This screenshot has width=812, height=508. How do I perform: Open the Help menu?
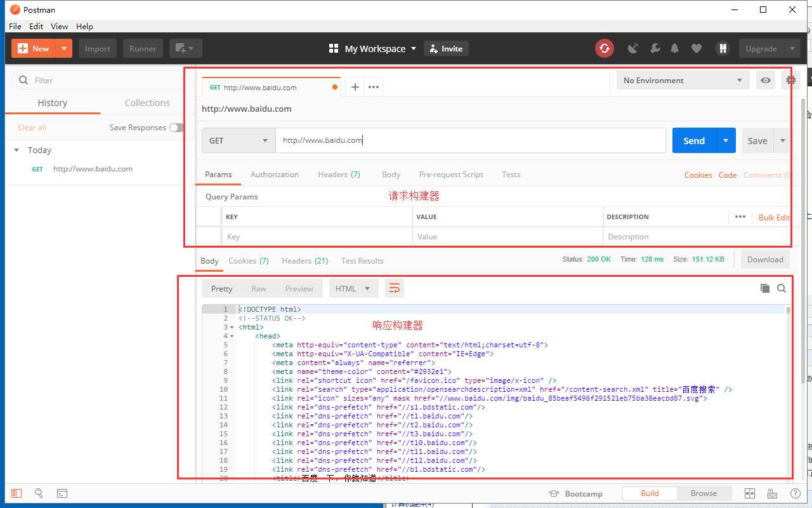pos(84,26)
